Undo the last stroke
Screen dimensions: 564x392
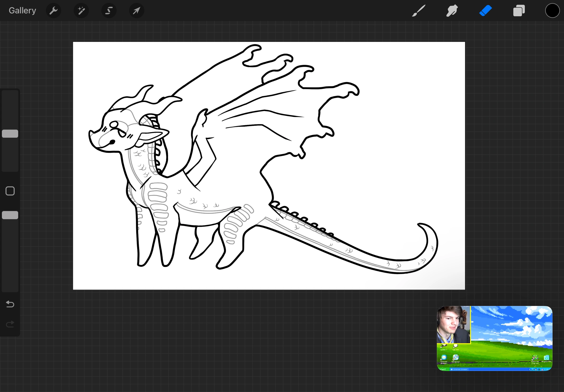[x=10, y=304]
